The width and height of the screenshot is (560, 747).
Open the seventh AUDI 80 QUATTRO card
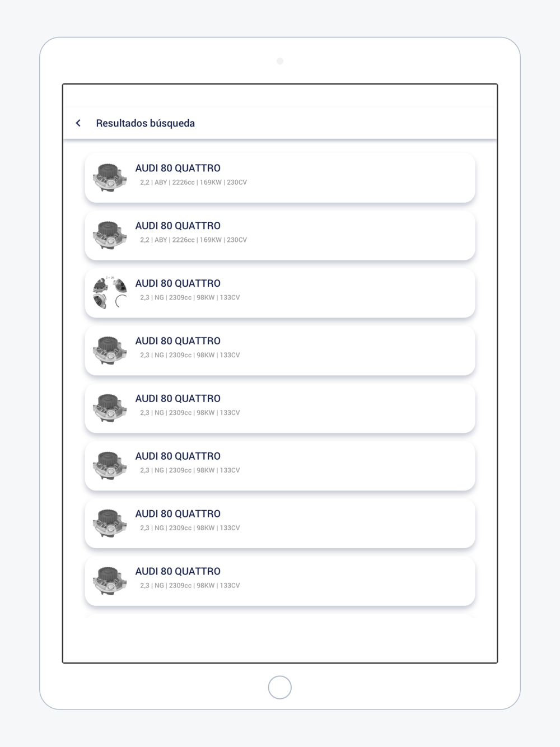click(x=280, y=524)
